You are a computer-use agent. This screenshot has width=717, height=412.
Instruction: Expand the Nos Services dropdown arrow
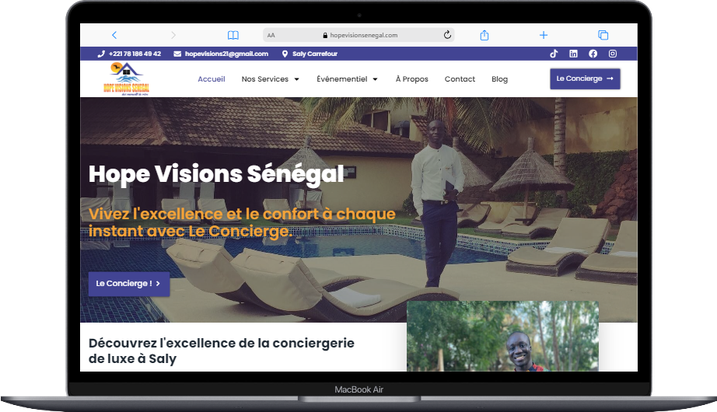pos(296,80)
